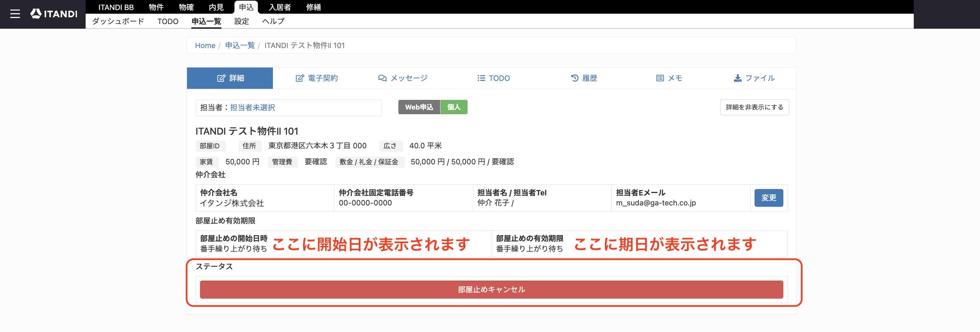Switch to the メッセージ tab
The width and height of the screenshot is (980, 332).
(402, 78)
